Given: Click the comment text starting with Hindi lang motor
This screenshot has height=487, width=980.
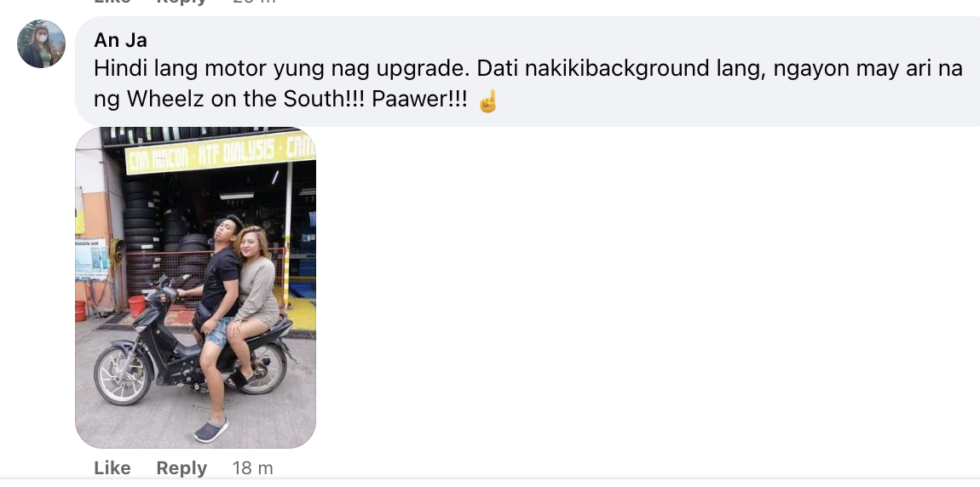Looking at the screenshot, I should click(x=527, y=83).
